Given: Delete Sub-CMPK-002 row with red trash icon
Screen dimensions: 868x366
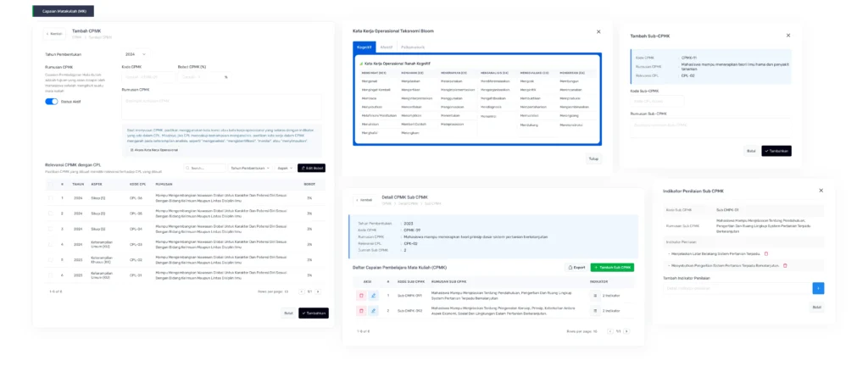Looking at the screenshot, I should pyautogui.click(x=361, y=311).
